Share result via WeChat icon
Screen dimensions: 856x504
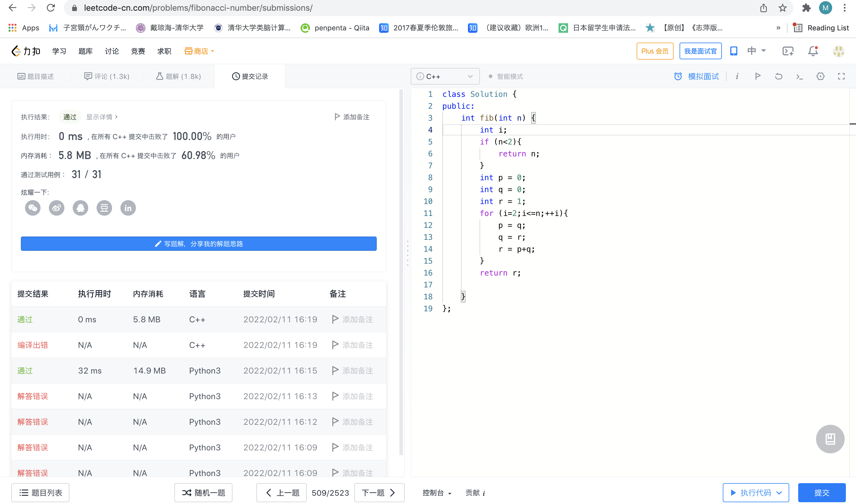(x=32, y=208)
